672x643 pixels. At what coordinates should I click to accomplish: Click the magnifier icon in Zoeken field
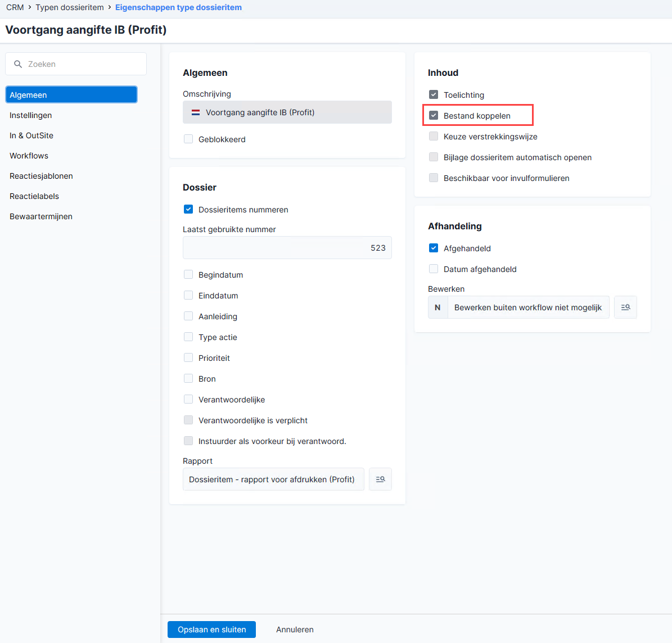18,64
